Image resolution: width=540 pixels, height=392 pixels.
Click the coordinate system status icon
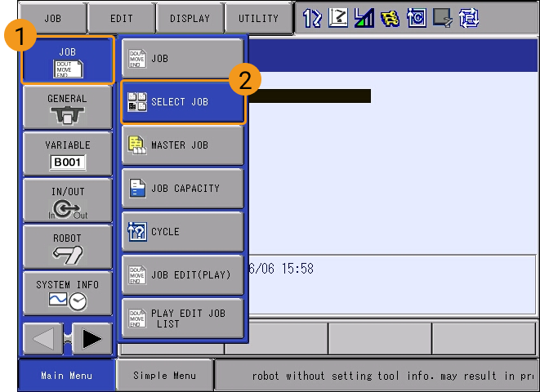[x=338, y=18]
